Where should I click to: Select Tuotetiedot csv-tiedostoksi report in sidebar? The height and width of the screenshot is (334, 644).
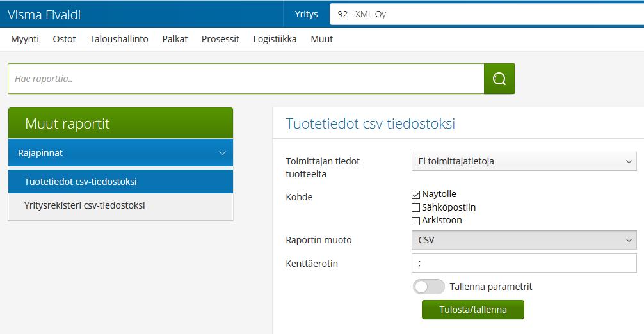coord(120,181)
